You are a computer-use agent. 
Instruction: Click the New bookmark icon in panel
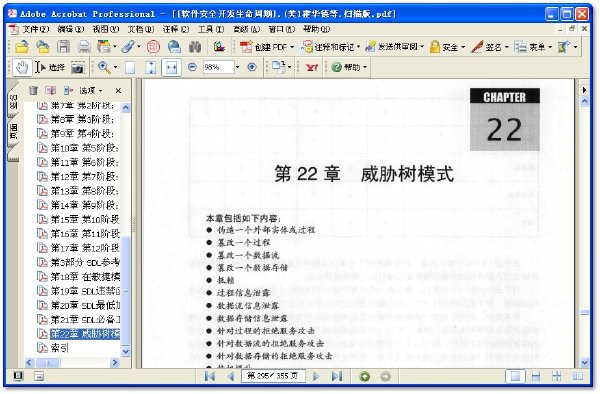point(51,91)
